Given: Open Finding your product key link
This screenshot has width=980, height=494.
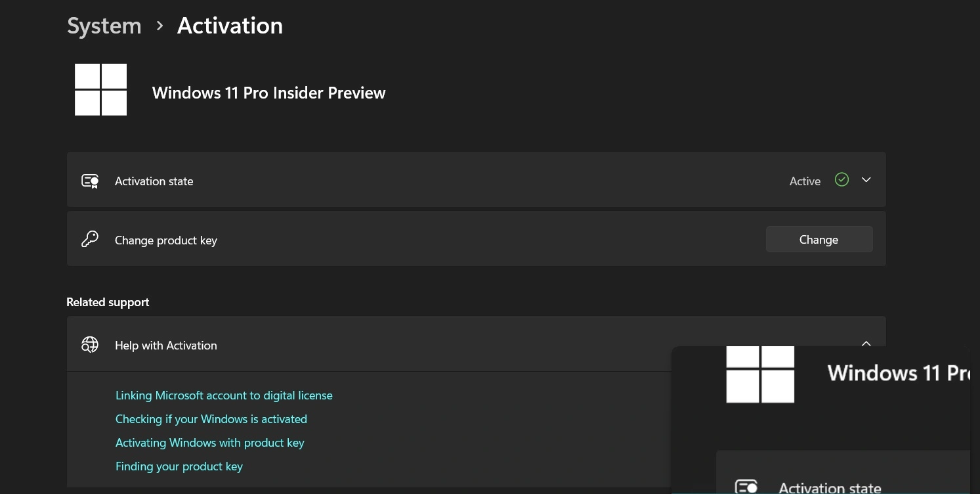Looking at the screenshot, I should point(179,466).
